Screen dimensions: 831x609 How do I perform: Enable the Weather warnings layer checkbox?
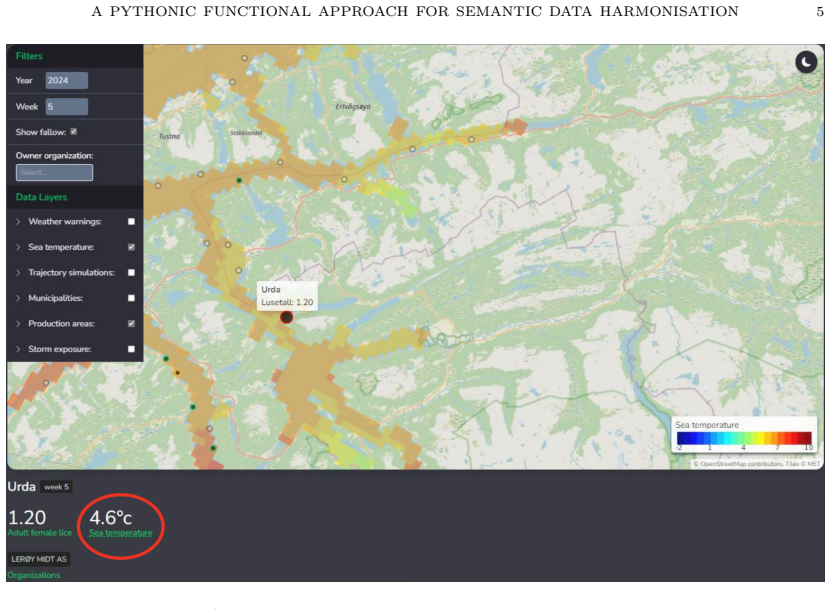click(x=131, y=222)
